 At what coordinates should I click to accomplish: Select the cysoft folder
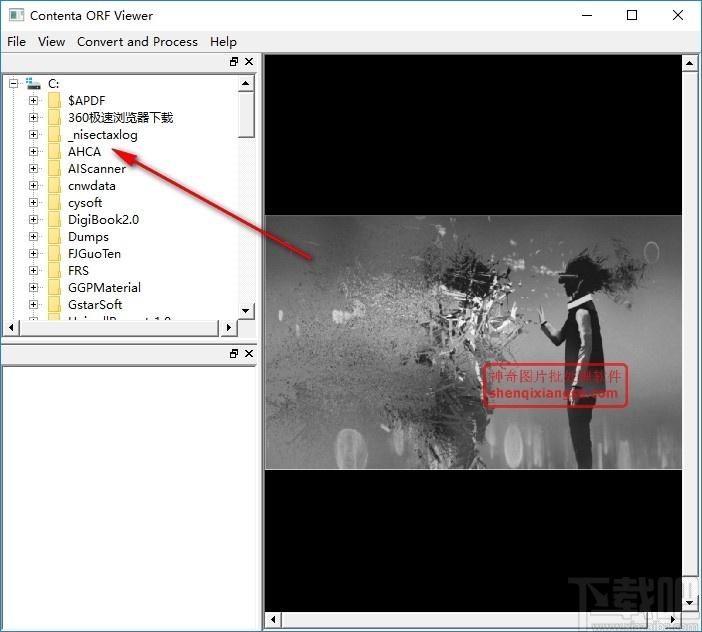(x=85, y=203)
